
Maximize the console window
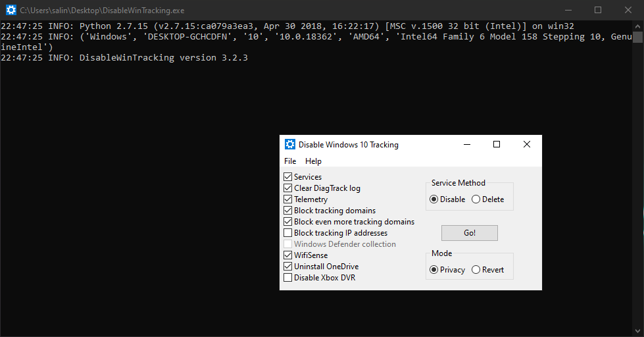pos(598,10)
